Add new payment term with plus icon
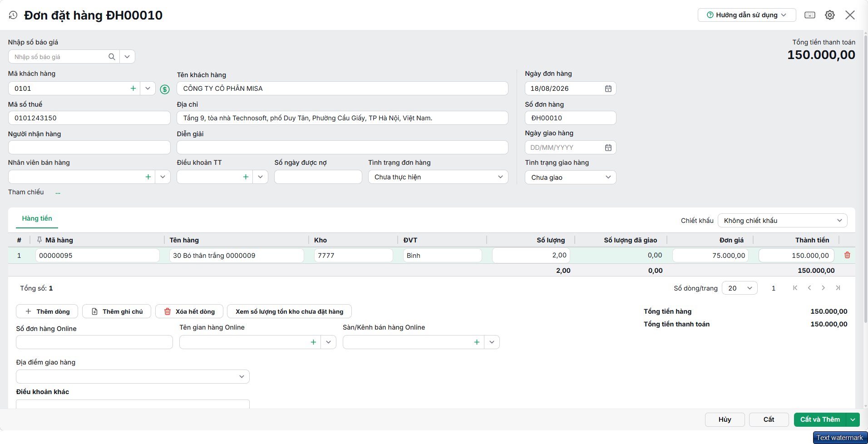The height and width of the screenshot is (444, 868). click(246, 177)
